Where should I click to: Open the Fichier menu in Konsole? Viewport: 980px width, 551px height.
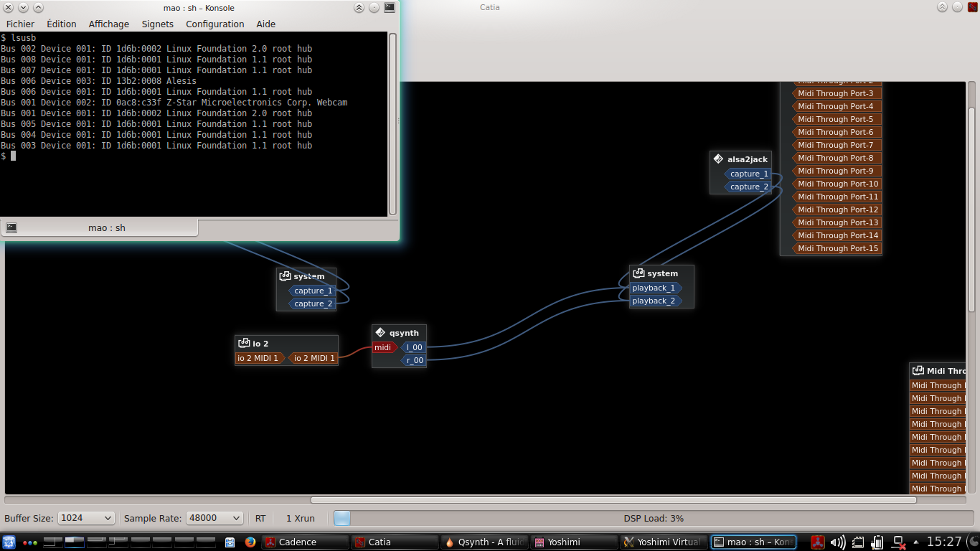[20, 24]
